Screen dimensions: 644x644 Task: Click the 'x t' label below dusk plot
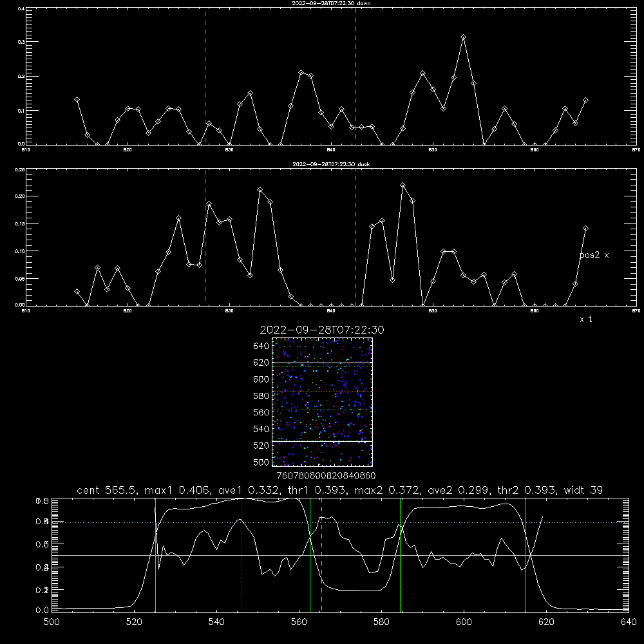[x=585, y=319]
